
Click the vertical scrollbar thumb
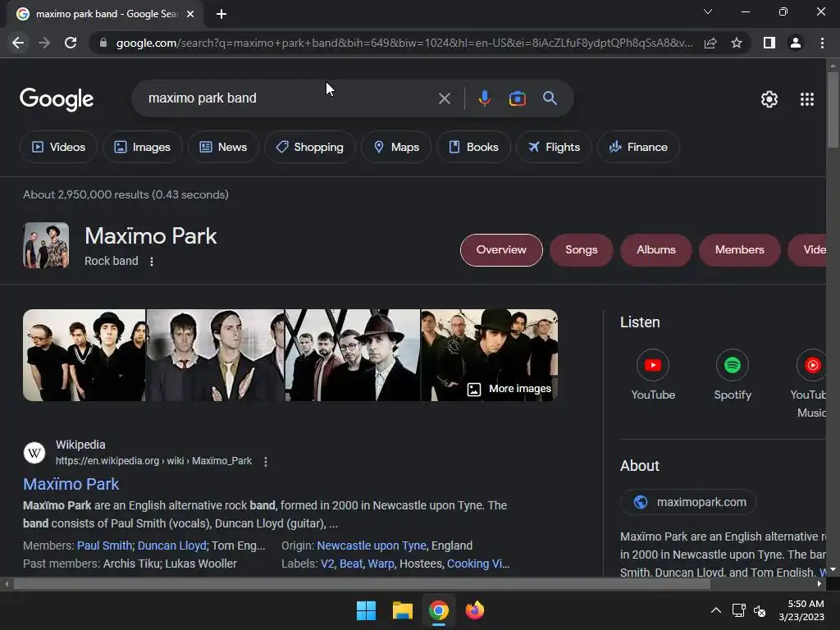click(833, 110)
